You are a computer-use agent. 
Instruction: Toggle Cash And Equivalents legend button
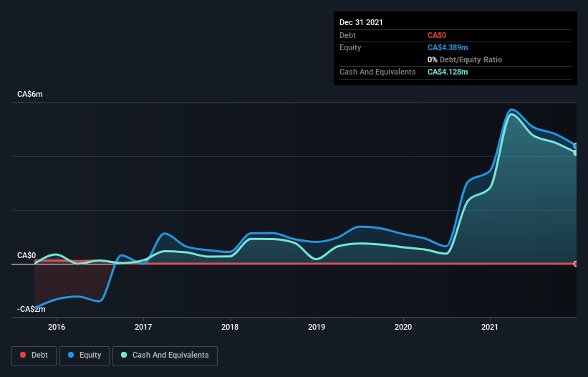tap(165, 355)
